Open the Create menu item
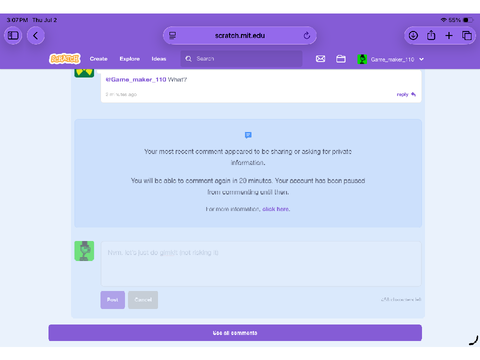Viewport: 480px width, 360px height. pyautogui.click(x=98, y=59)
